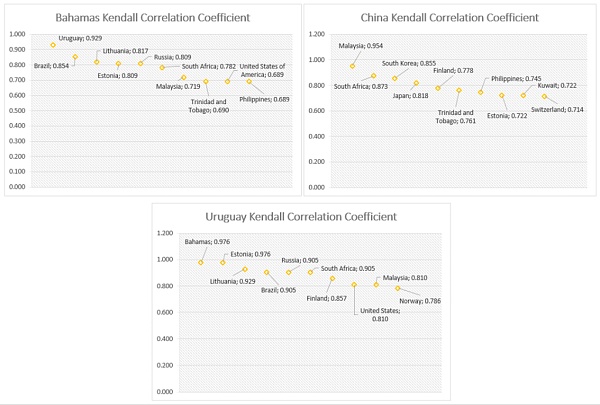Select United States of America; 0.689 label
Screen dimensions: 600x405
click(264, 71)
